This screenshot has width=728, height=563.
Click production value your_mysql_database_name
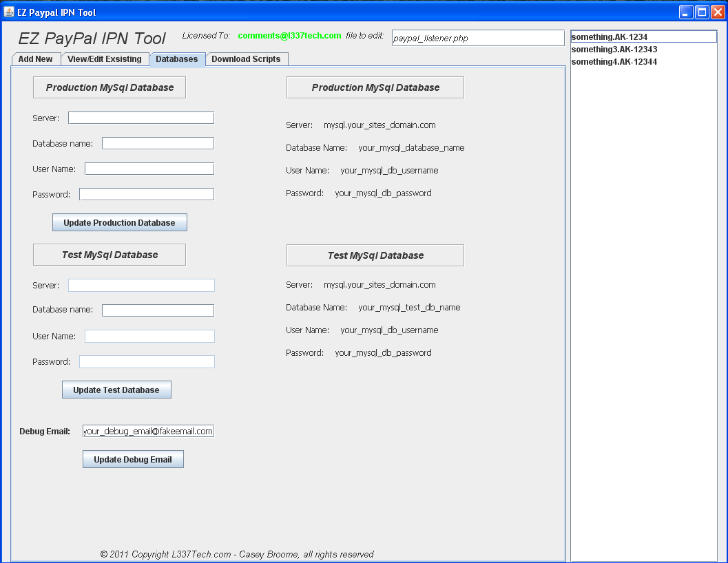pos(411,147)
